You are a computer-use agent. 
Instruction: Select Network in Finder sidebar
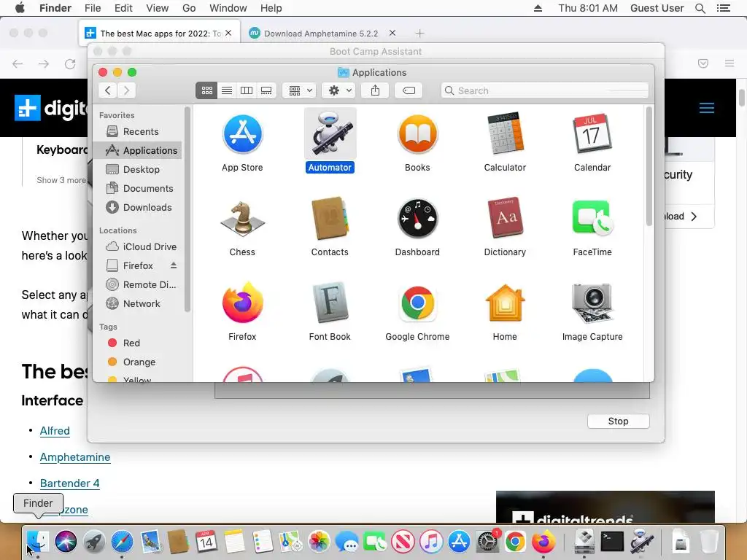137,304
